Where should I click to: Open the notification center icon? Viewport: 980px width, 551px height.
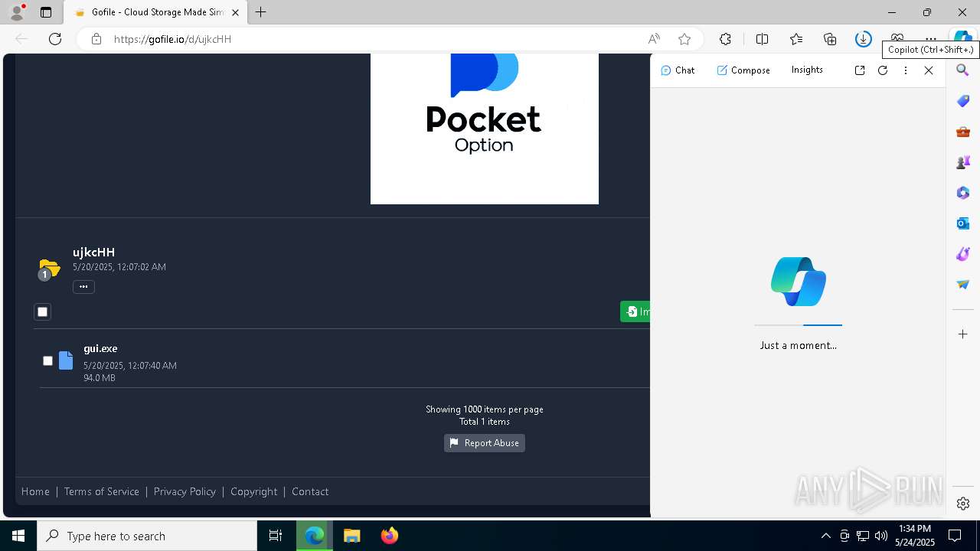955,536
